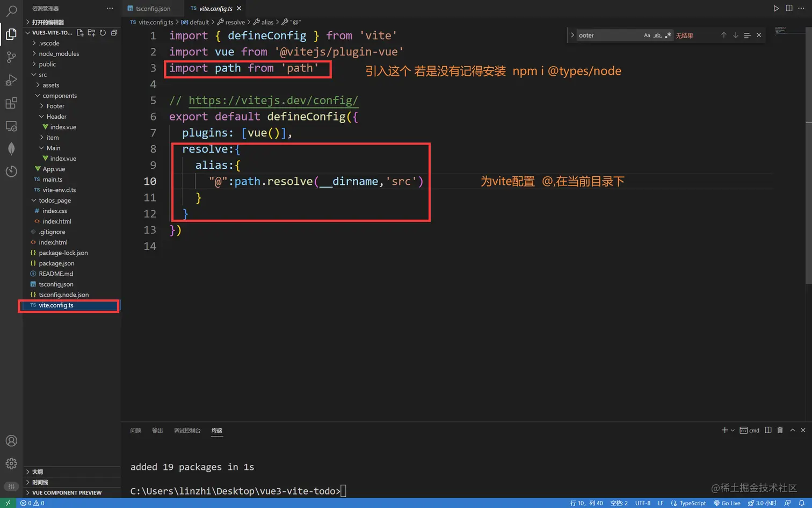Image resolution: width=812 pixels, height=508 pixels.
Task: Go to next find match
Action: [x=736, y=35]
